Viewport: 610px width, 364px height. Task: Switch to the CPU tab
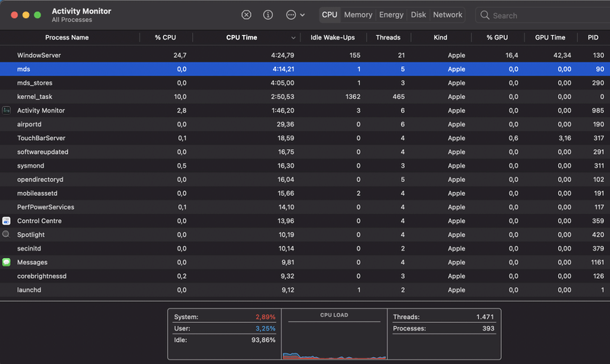[329, 14]
